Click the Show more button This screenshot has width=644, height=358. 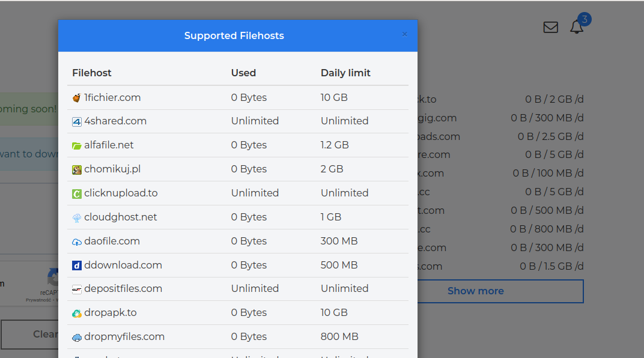(x=475, y=291)
